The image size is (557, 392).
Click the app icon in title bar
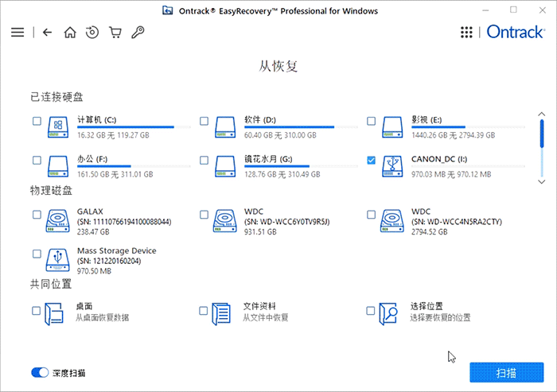pos(168,10)
